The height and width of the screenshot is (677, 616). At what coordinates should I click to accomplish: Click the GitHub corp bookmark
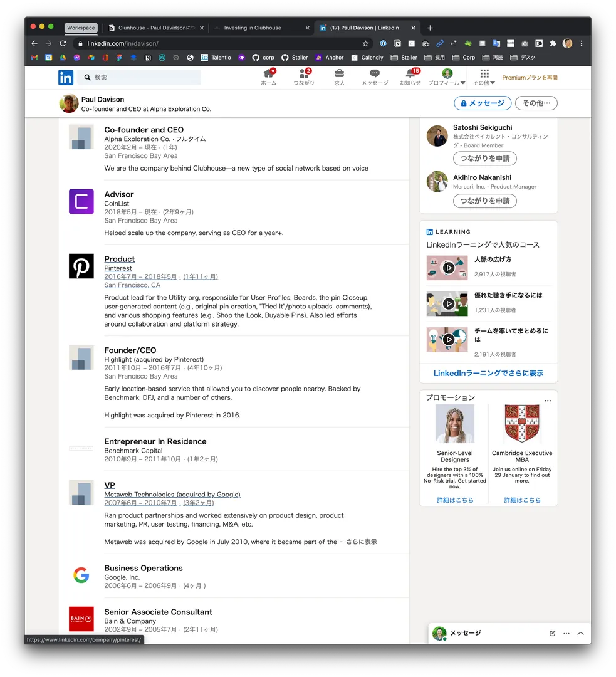click(263, 57)
